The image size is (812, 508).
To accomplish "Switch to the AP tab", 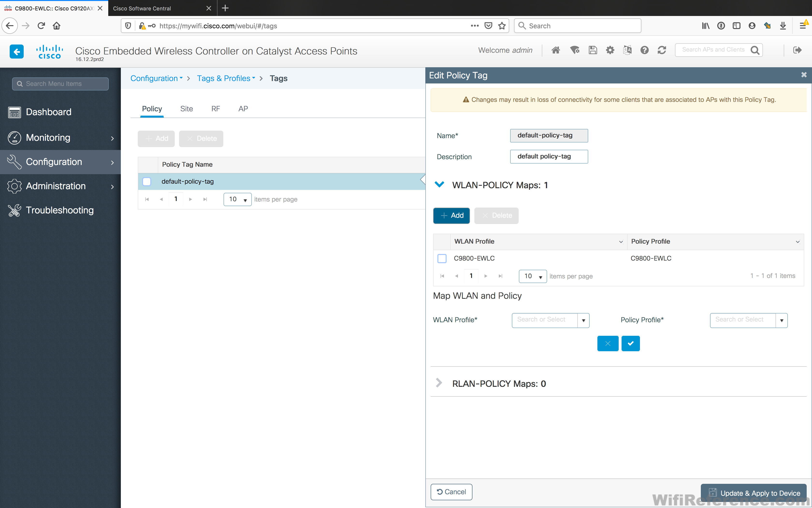I will 243,109.
